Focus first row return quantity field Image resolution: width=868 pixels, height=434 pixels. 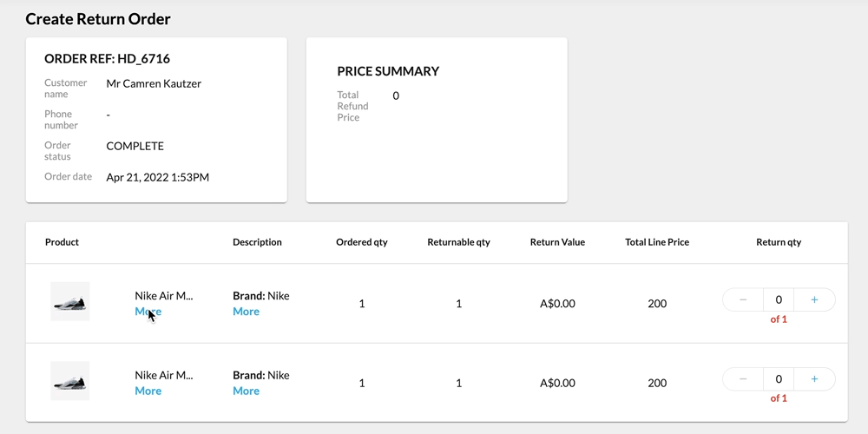pos(779,300)
